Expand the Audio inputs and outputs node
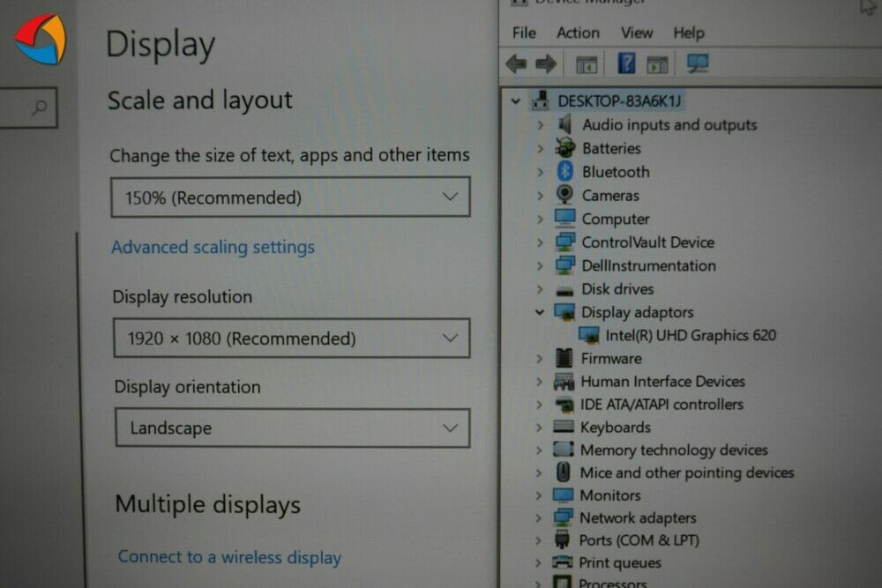The image size is (882, 588). coord(541,125)
